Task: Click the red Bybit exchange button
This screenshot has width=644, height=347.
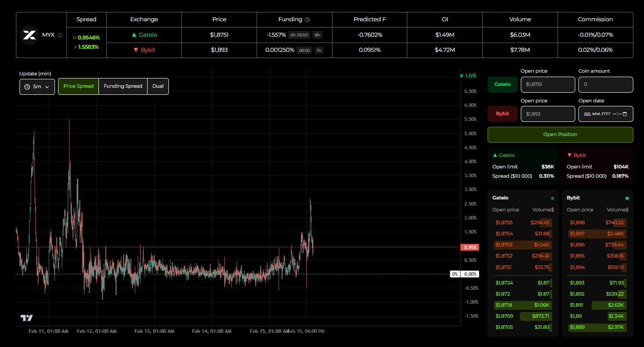Action: [x=502, y=113]
